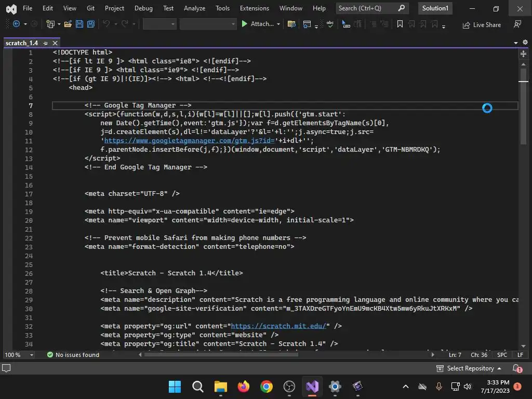The image size is (532, 399).
Task: Click the toggle bookmark icon
Action: (x=400, y=24)
